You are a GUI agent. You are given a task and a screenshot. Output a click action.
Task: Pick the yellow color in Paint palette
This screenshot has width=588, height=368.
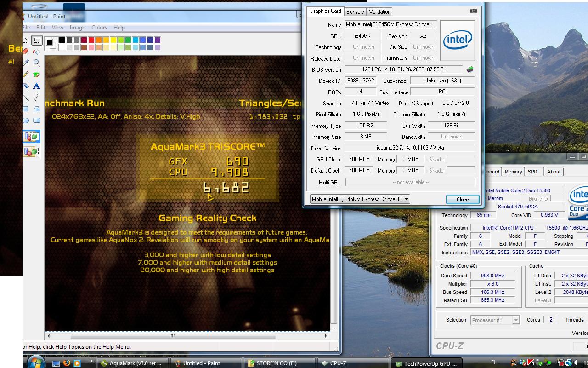click(113, 40)
